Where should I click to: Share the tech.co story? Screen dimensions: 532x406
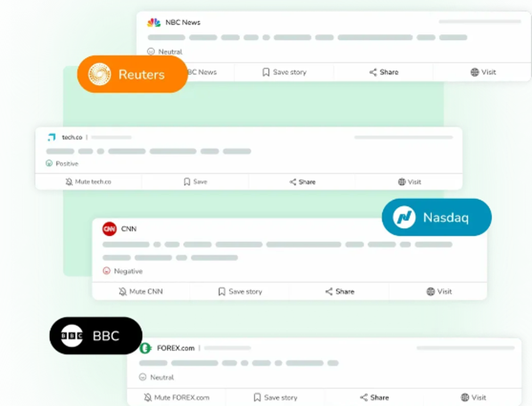(302, 181)
